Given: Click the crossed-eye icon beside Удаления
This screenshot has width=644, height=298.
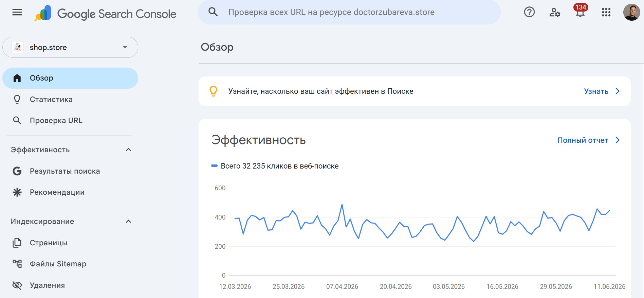Looking at the screenshot, I should click(17, 285).
